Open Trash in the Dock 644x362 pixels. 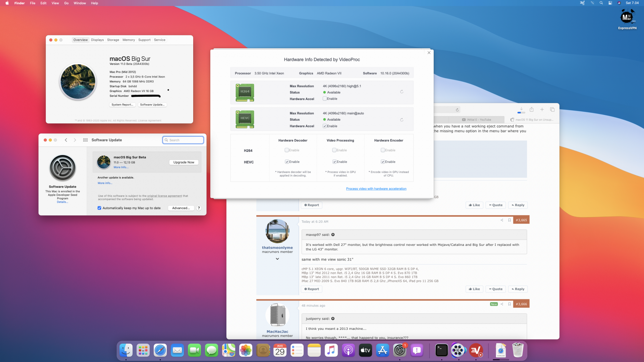(x=518, y=350)
